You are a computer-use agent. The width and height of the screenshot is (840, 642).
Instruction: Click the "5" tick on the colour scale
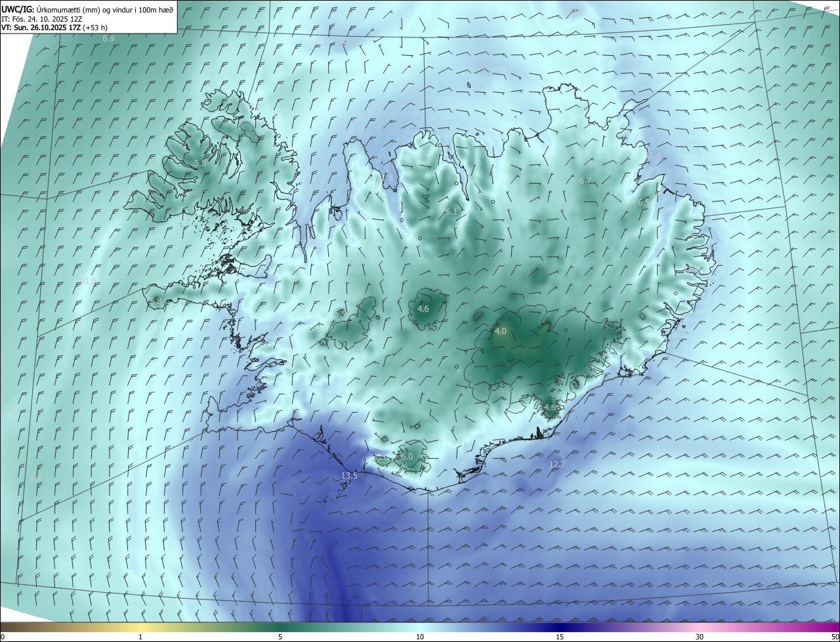pos(280,637)
